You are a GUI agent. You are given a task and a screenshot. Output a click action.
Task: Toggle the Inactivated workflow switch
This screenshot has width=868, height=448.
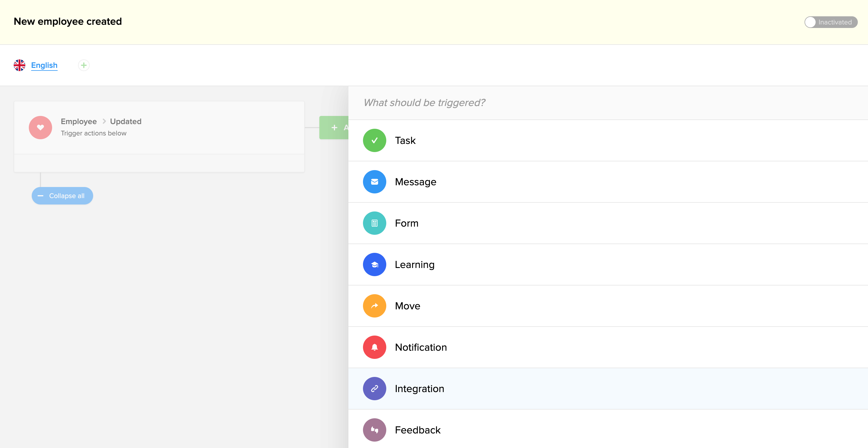point(831,22)
